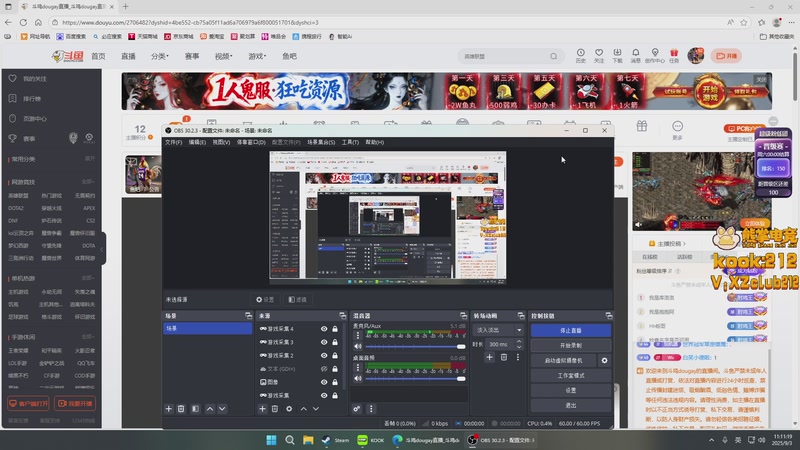Undock the Scene Transitions panel
The width and height of the screenshot is (800, 450).
(521, 316)
